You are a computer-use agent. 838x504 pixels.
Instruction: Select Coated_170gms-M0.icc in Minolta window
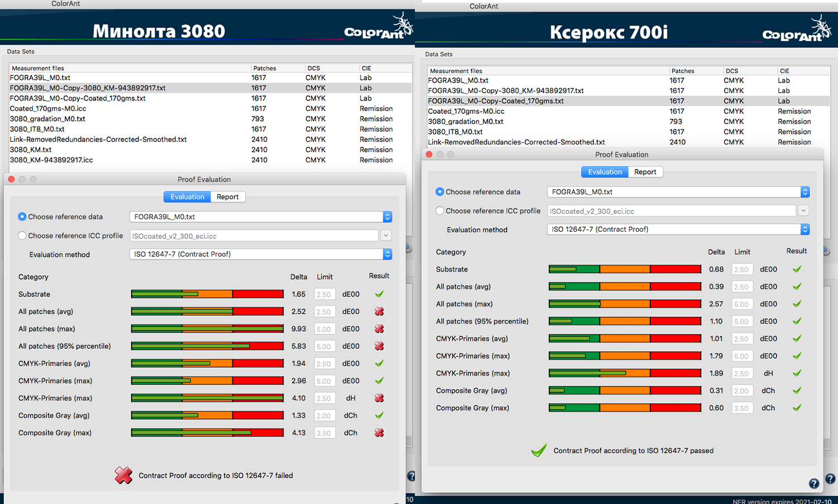(211, 108)
